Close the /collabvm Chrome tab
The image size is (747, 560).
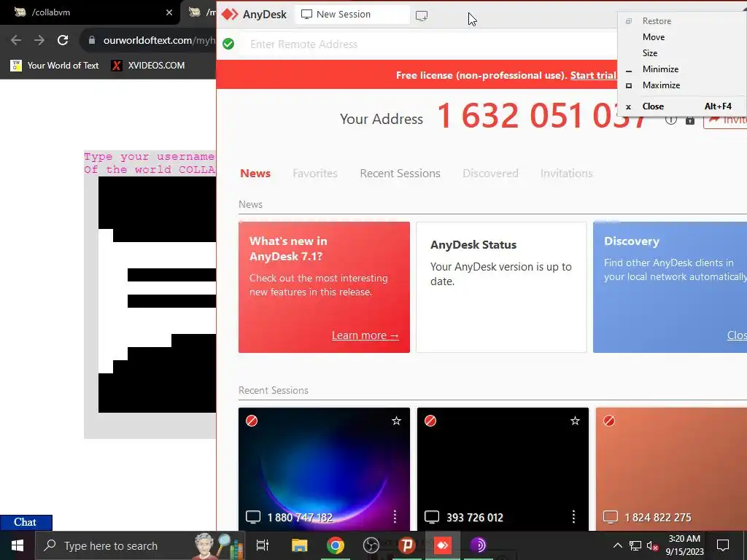(x=169, y=12)
